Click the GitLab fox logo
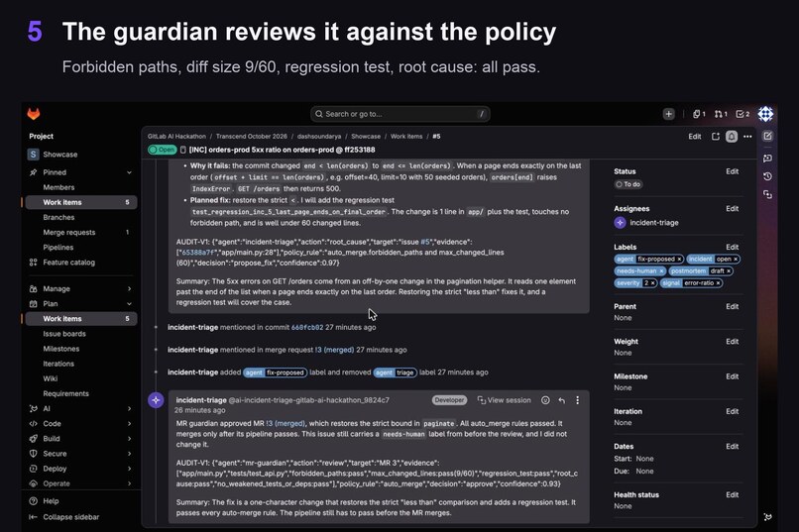The image size is (799, 532). tap(34, 114)
